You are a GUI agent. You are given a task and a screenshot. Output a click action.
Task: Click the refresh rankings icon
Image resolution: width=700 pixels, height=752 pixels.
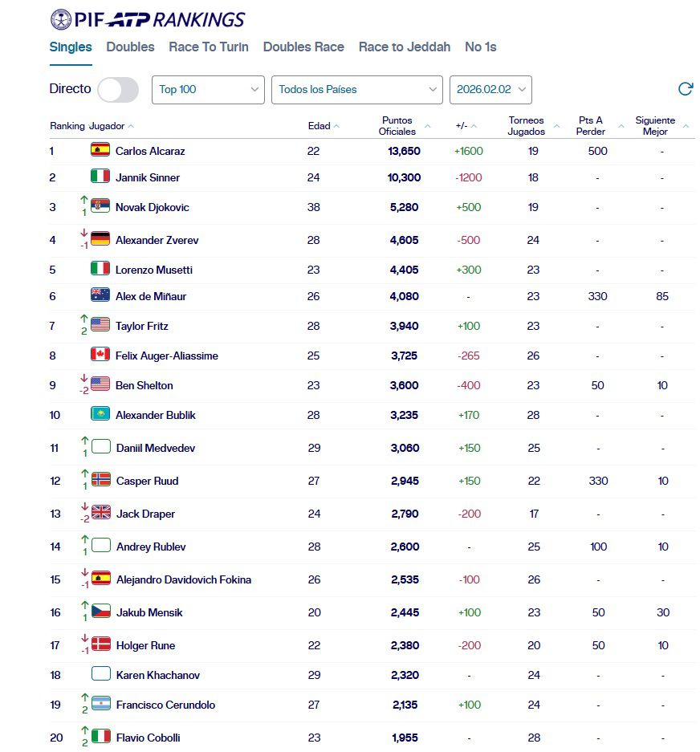coord(685,90)
